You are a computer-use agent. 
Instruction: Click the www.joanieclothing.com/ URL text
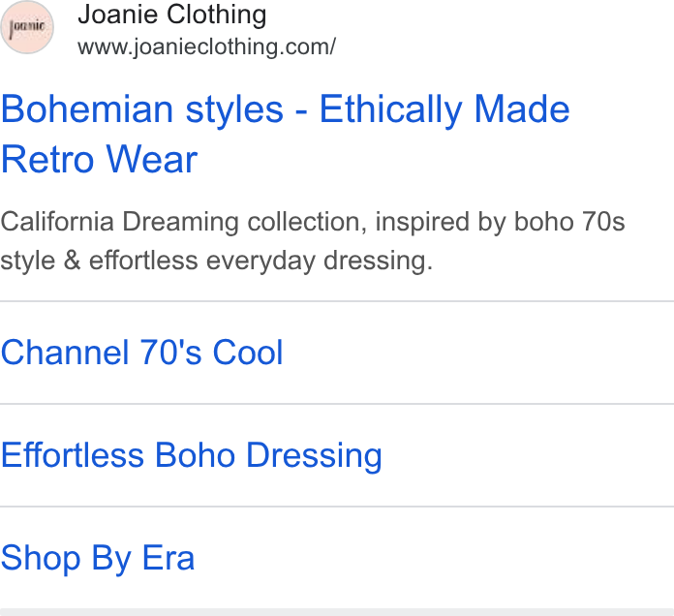pos(207,46)
